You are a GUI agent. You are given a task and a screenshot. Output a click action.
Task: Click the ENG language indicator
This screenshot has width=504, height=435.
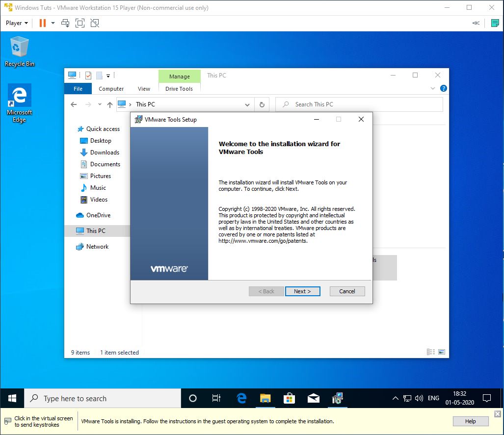point(433,398)
